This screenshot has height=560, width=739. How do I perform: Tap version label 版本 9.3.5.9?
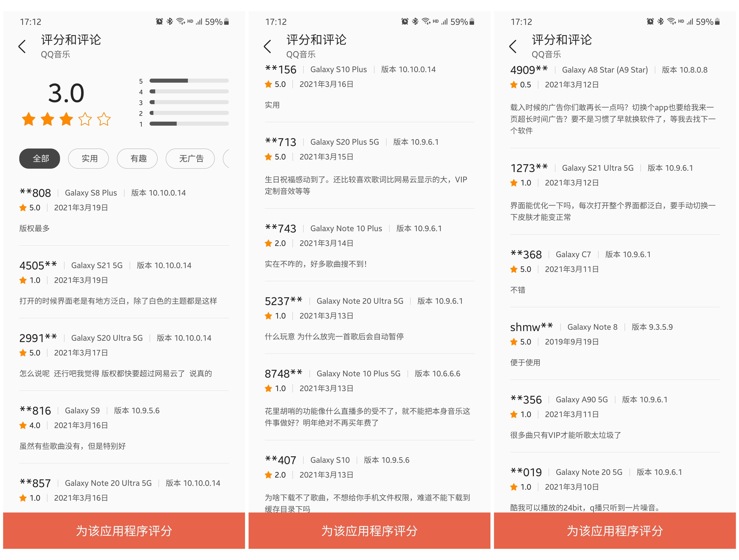(x=652, y=327)
